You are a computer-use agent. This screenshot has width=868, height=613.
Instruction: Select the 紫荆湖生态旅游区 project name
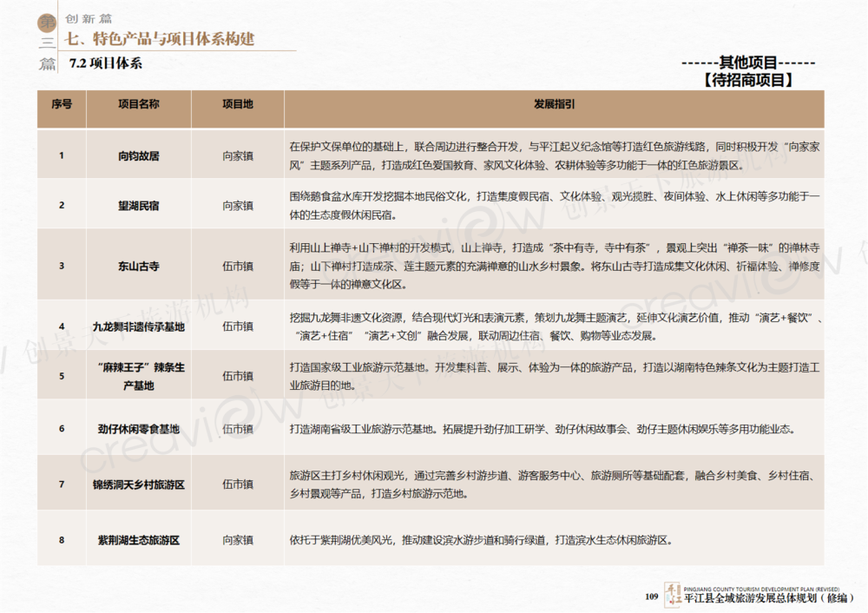point(139,540)
